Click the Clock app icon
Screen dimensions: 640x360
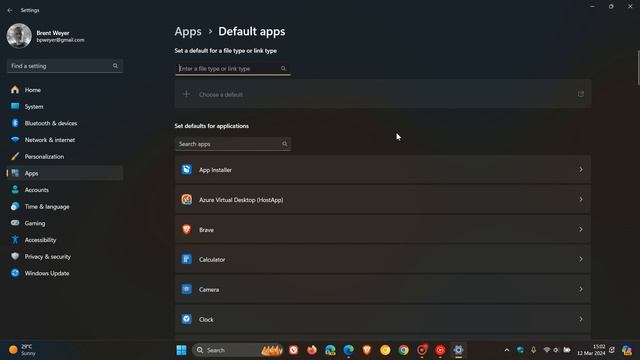point(187,319)
